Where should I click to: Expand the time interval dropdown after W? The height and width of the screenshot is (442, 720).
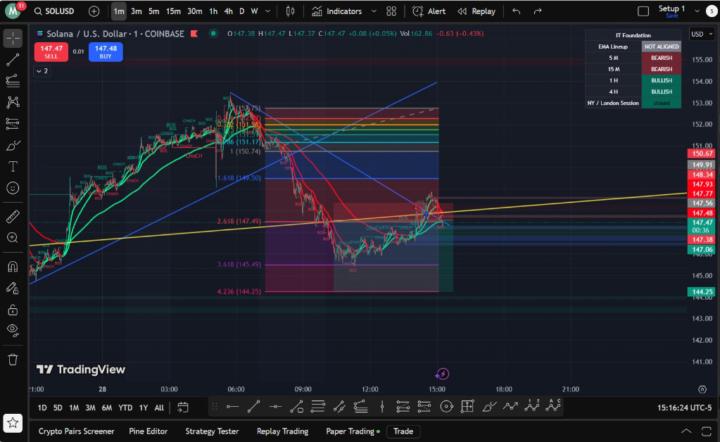click(268, 11)
